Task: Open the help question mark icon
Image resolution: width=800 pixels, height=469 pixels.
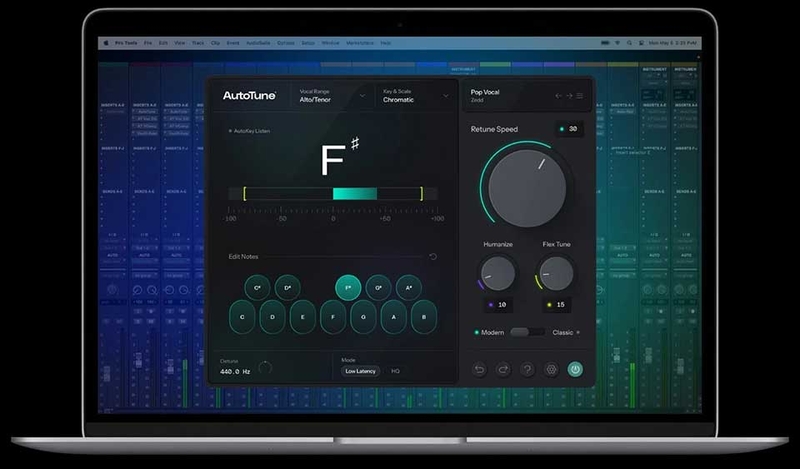Action: [x=527, y=369]
